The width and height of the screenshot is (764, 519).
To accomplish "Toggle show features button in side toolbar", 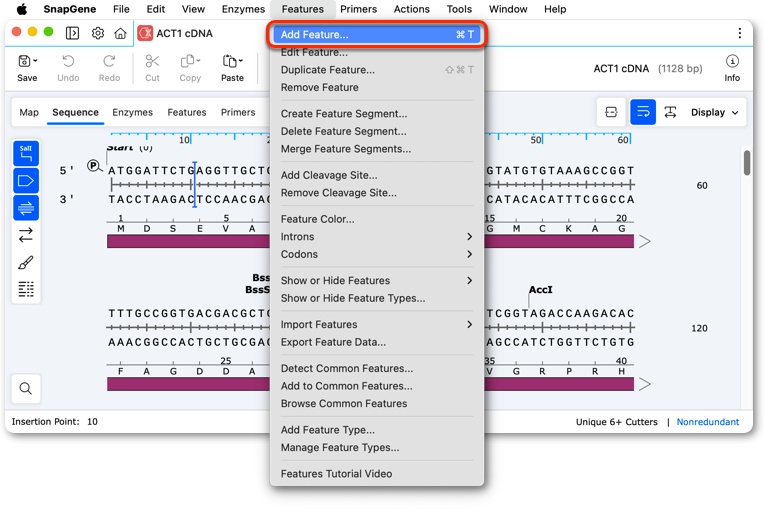I will pos(26,181).
